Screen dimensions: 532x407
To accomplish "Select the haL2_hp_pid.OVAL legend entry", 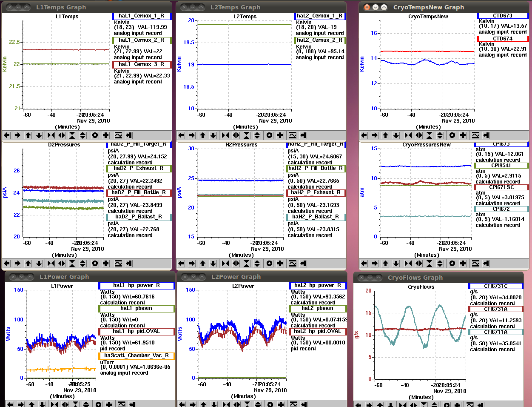I will [318, 332].
